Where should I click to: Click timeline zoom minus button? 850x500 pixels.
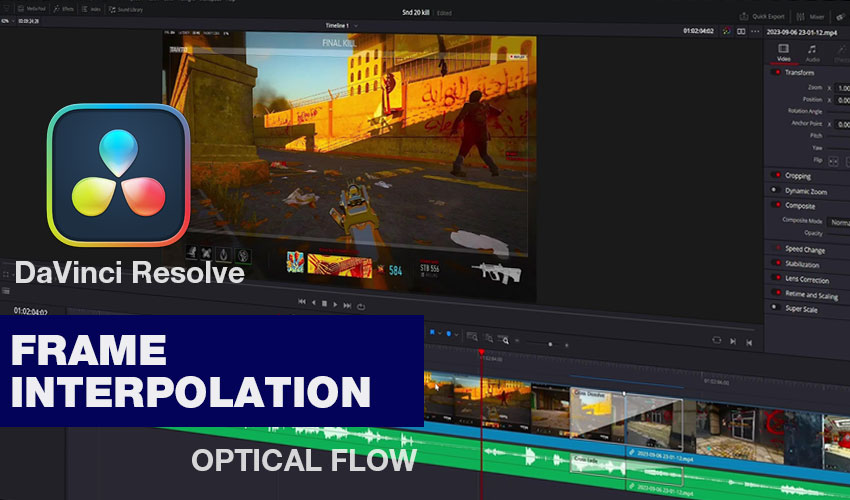(517, 341)
